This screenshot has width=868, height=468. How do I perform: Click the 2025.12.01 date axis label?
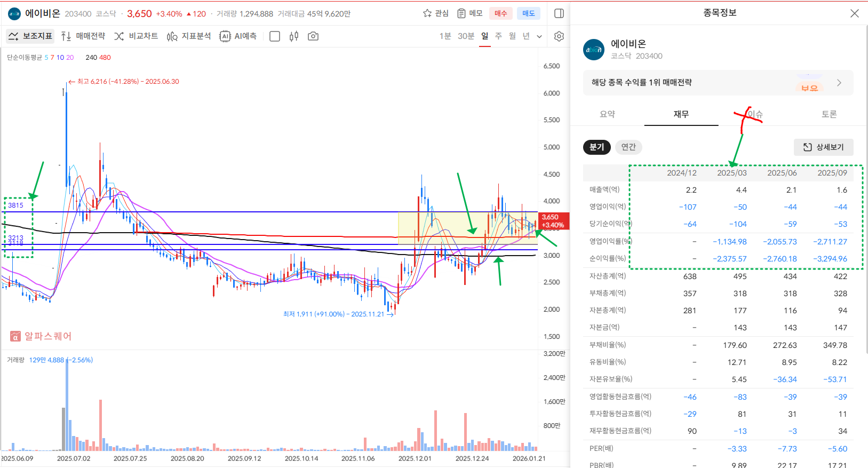click(415, 458)
